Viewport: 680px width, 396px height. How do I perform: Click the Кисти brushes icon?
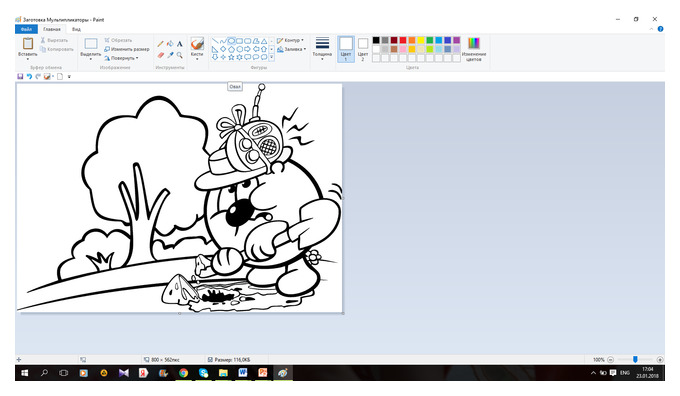[x=197, y=44]
